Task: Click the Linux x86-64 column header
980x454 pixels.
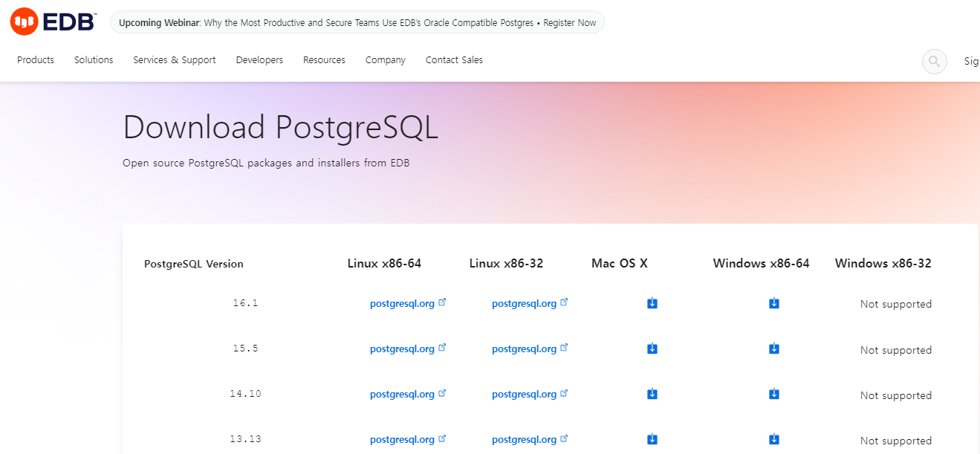Action: (384, 263)
